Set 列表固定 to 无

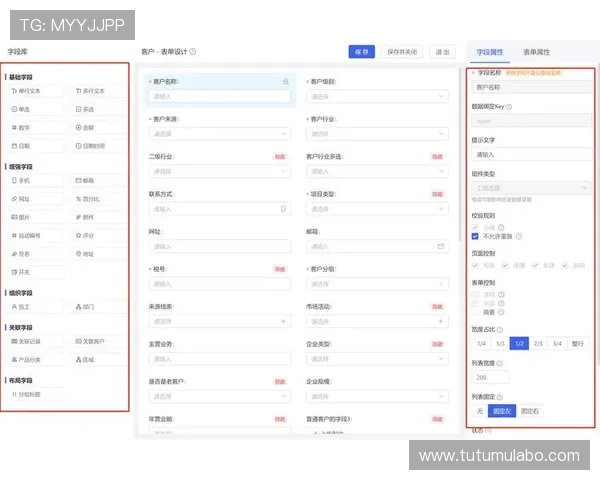(x=480, y=411)
